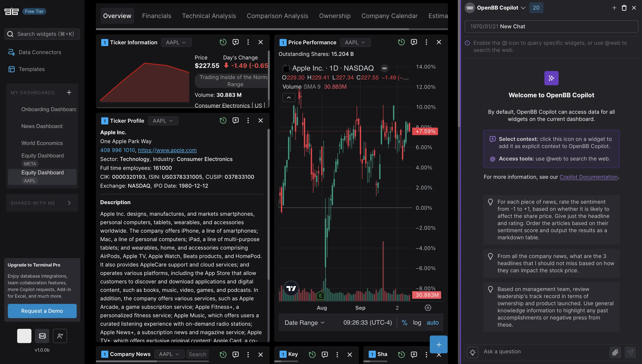Refresh the Ticker Information widget
This screenshot has width=642, height=364.
pos(223,42)
